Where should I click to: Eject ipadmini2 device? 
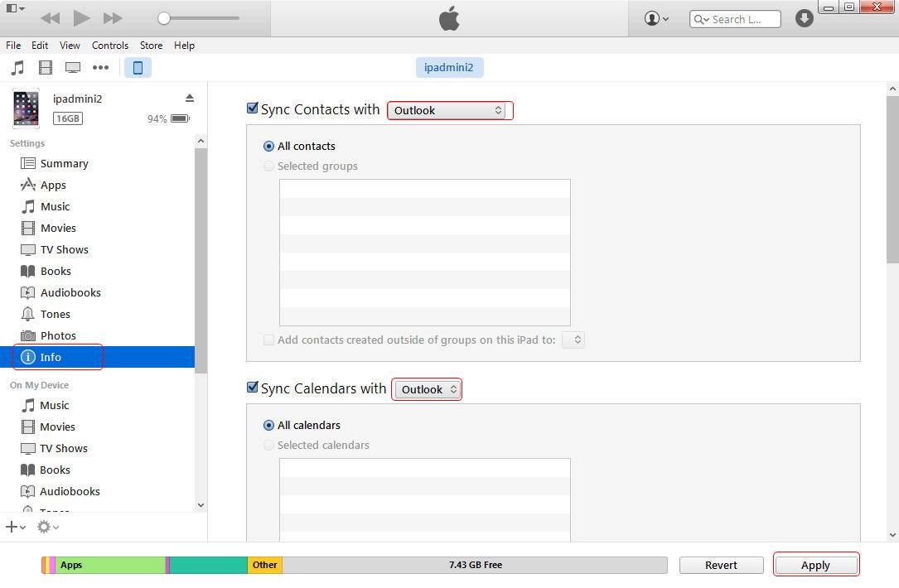[x=190, y=98]
